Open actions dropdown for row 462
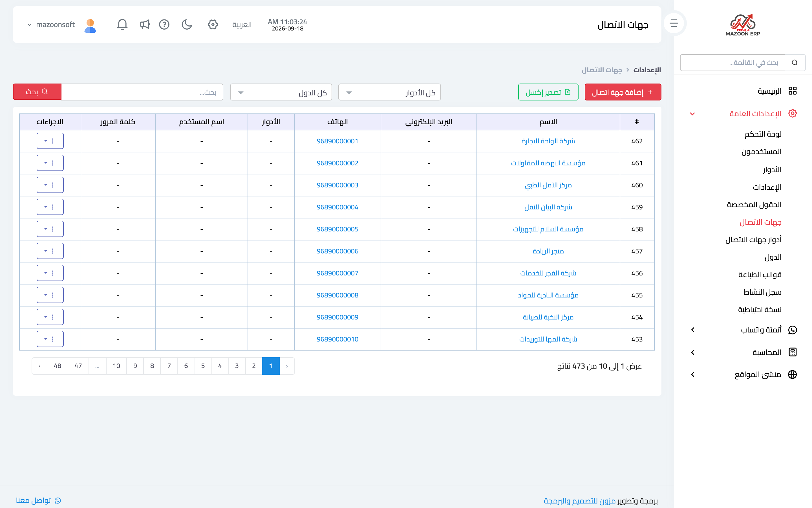Screen dimensions: 812x508 (x=50, y=141)
